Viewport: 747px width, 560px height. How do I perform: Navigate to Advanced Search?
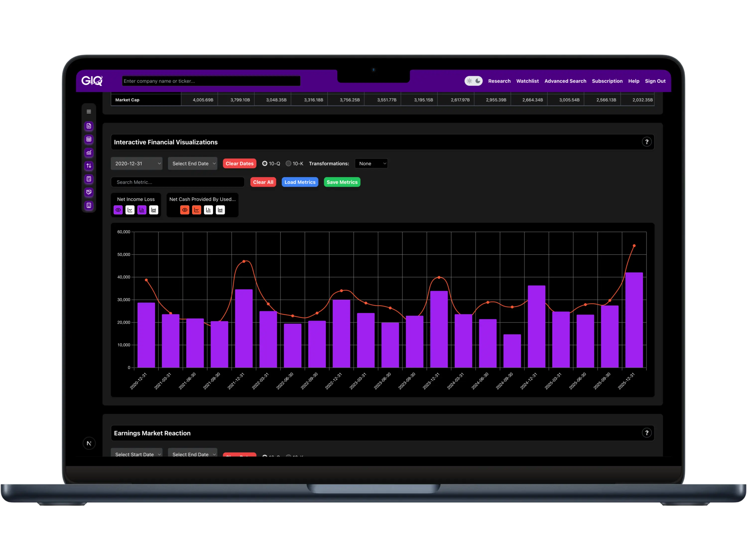[x=565, y=81]
